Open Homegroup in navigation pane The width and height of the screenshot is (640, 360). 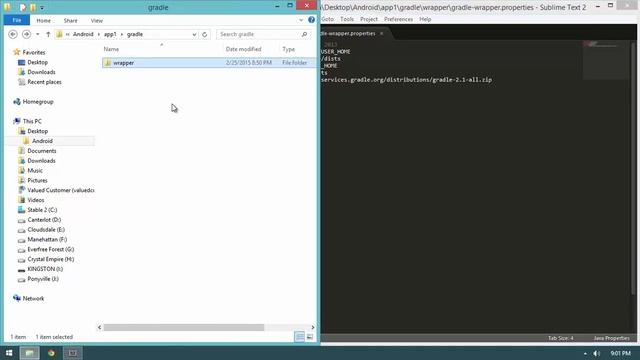(x=38, y=102)
